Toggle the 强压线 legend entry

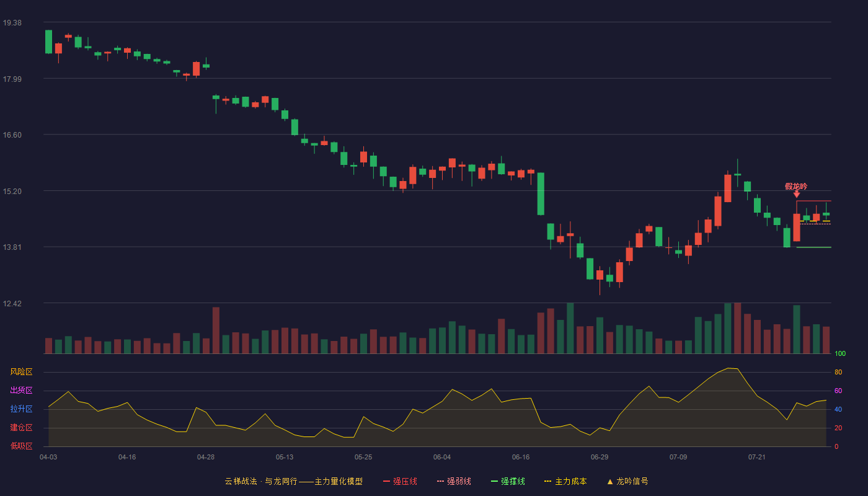(400, 481)
